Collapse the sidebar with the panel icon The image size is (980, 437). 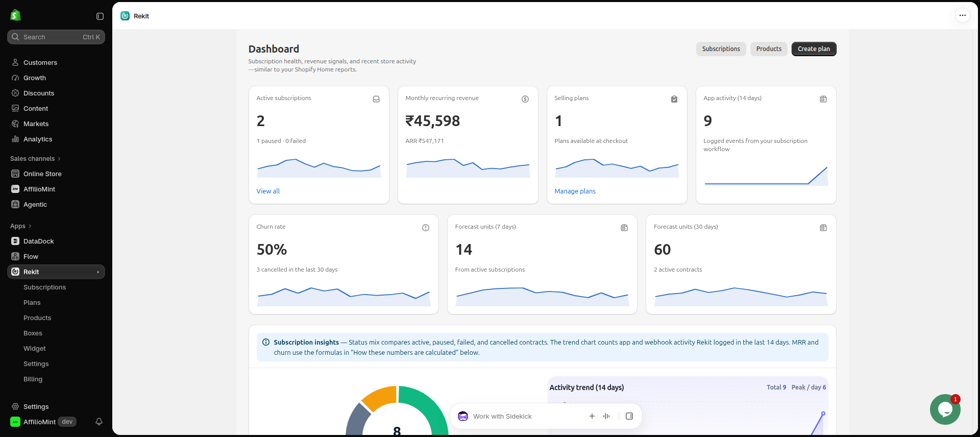(x=100, y=16)
